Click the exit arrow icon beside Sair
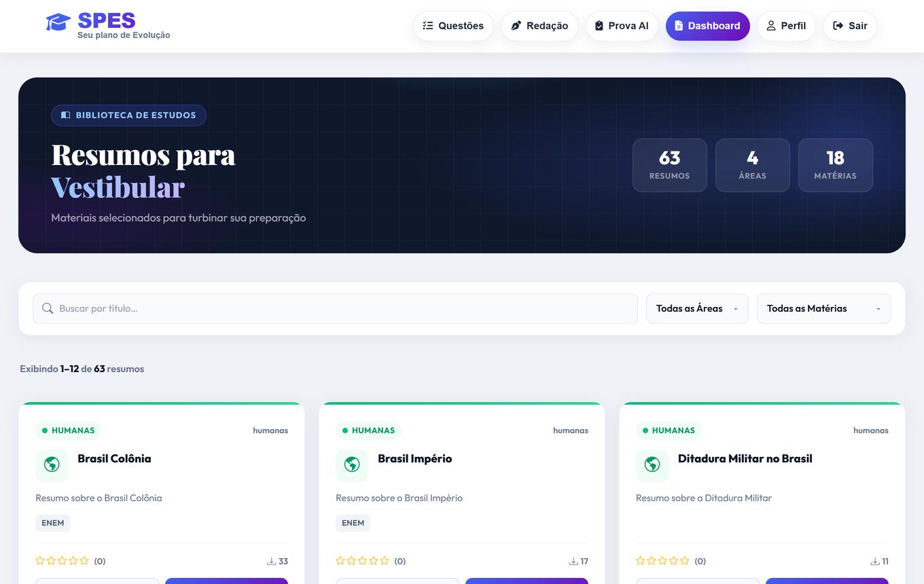 pyautogui.click(x=838, y=26)
